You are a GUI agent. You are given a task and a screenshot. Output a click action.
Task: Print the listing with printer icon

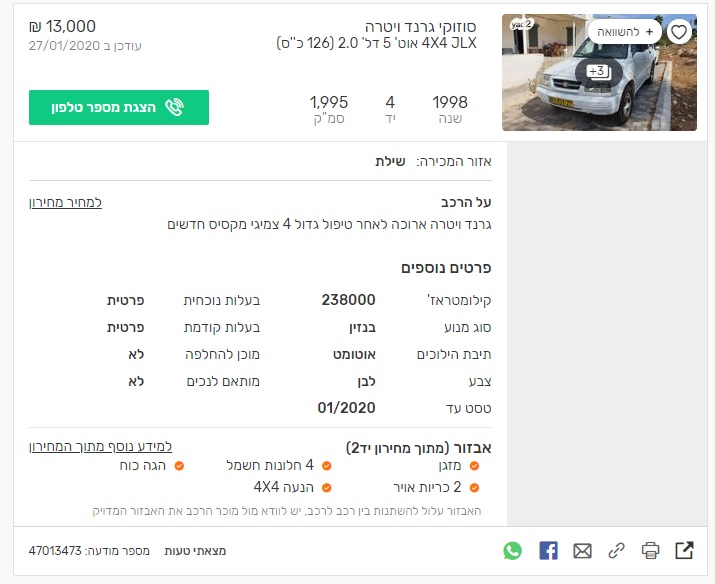pyautogui.click(x=650, y=551)
